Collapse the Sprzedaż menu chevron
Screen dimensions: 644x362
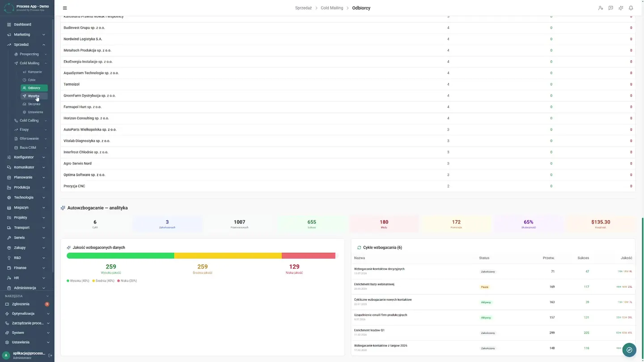44,45
